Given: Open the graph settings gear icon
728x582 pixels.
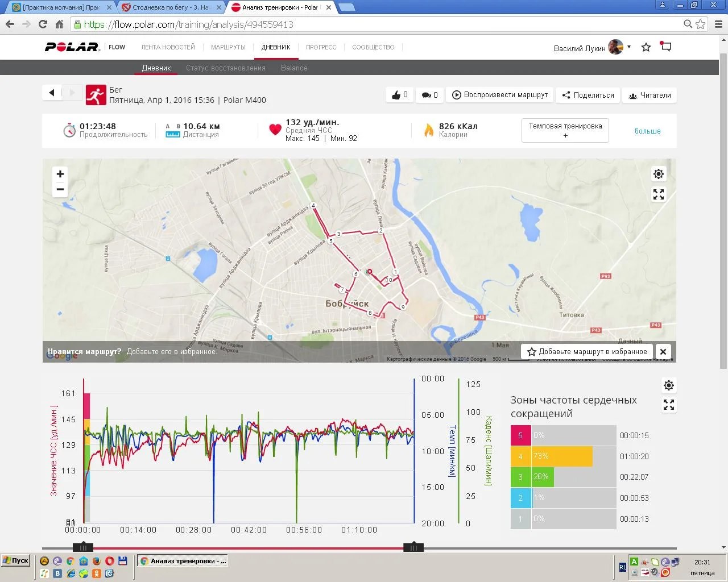Looking at the screenshot, I should click(669, 385).
